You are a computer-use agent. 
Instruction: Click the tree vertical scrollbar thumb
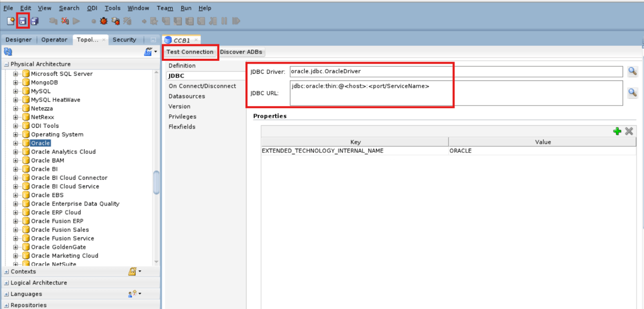pos(156,182)
